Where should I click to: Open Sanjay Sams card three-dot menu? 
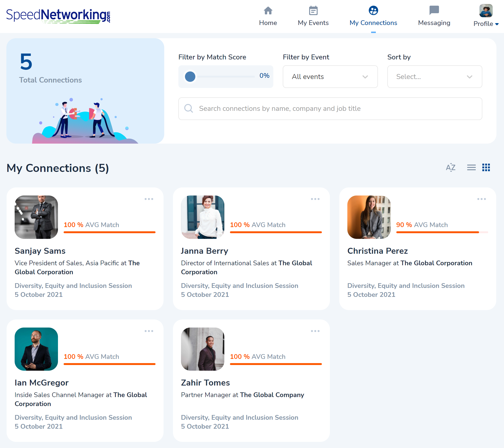coord(149,199)
